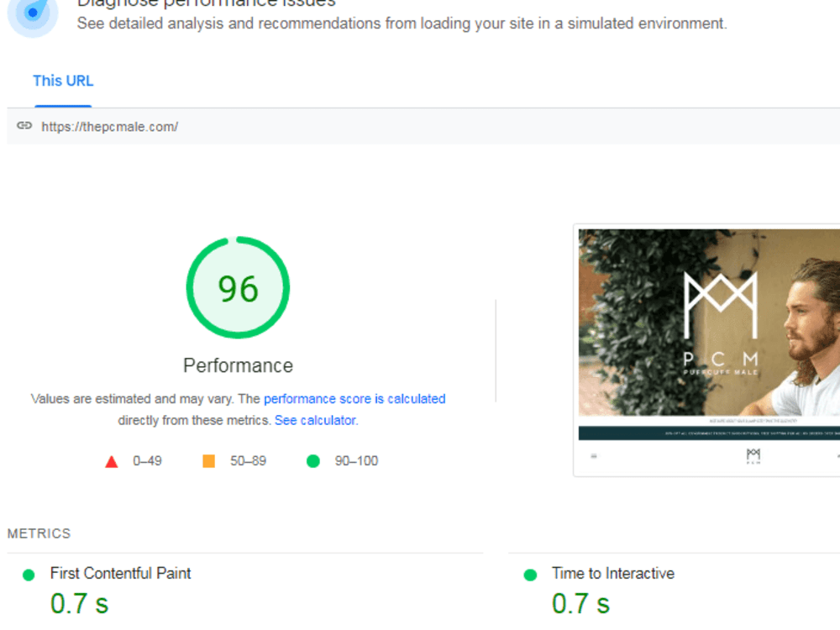Select the This URL tab
840x630 pixels.
(63, 81)
